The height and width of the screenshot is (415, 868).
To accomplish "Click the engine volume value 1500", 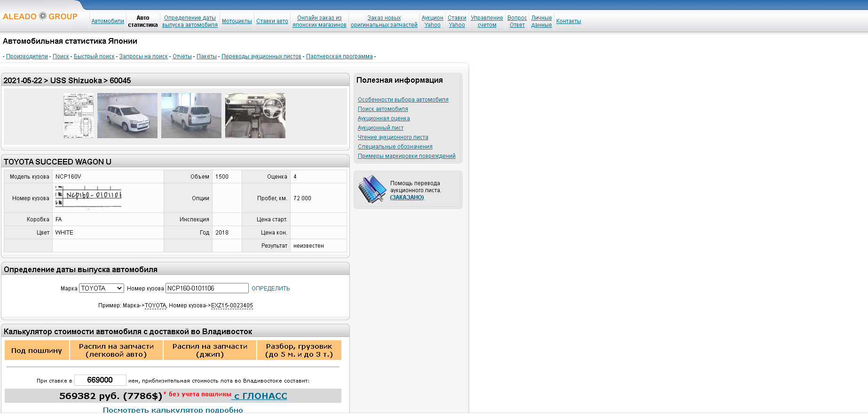I will pos(222,177).
